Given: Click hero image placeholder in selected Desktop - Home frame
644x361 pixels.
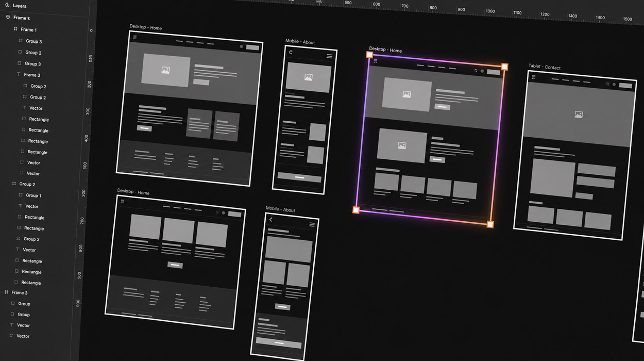Looking at the screenshot, I should (407, 95).
